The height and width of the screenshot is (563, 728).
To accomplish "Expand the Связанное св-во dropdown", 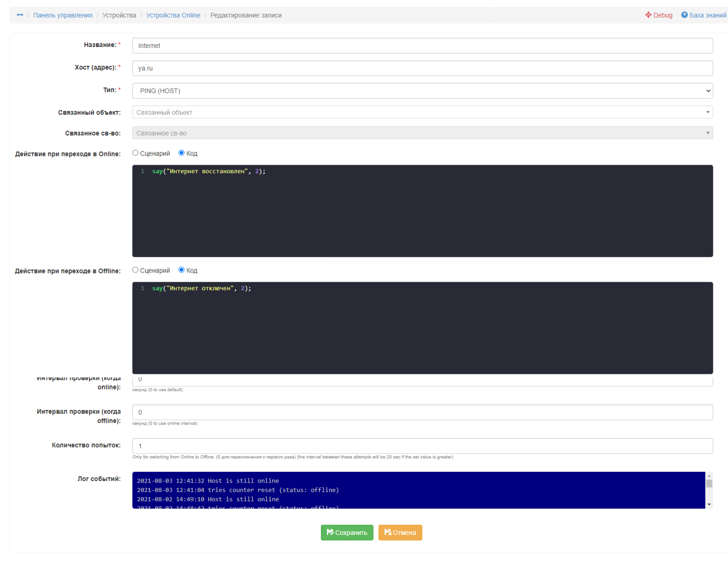I will coord(422,133).
